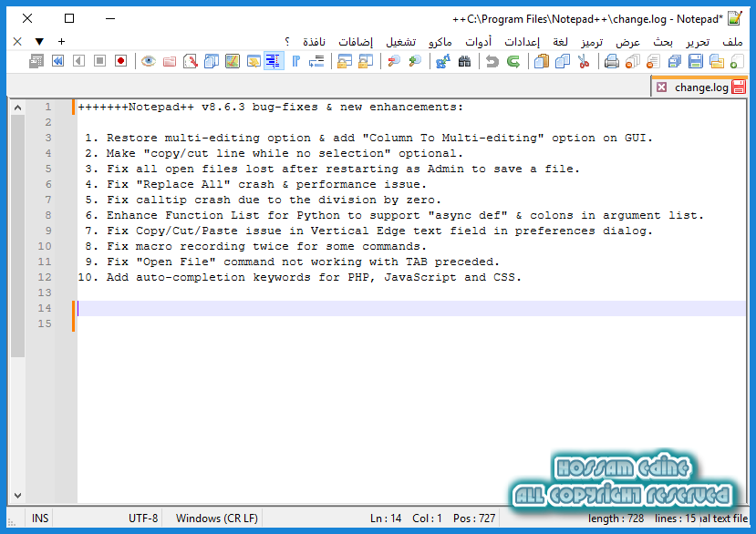
Task: Open Find with the binoculars icon
Action: point(464,61)
